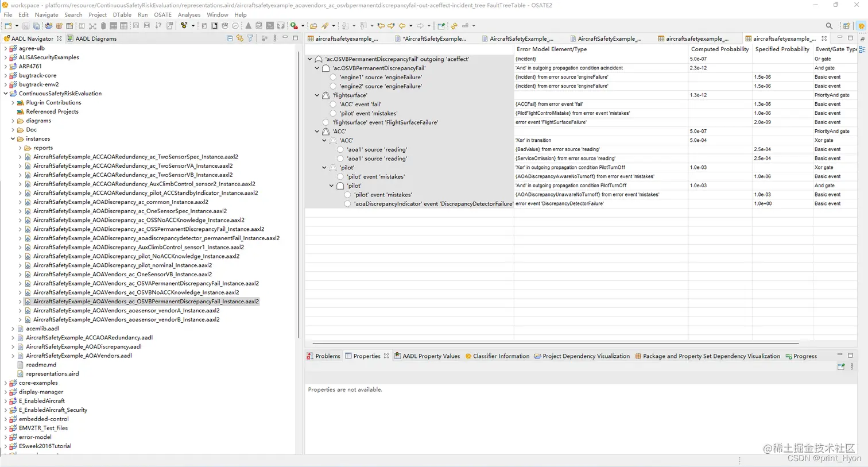868x467 pixels.
Task: Expand the core-examples project
Action: [x=6, y=383]
